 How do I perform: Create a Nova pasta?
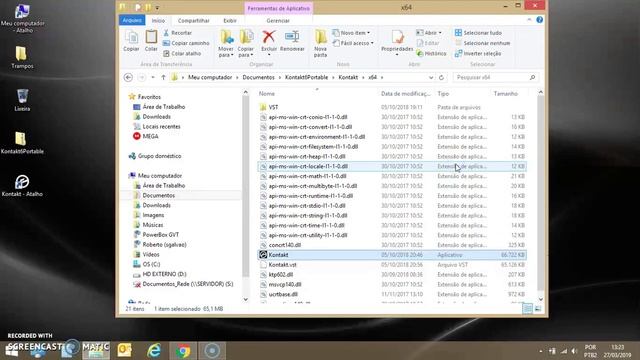(x=320, y=43)
